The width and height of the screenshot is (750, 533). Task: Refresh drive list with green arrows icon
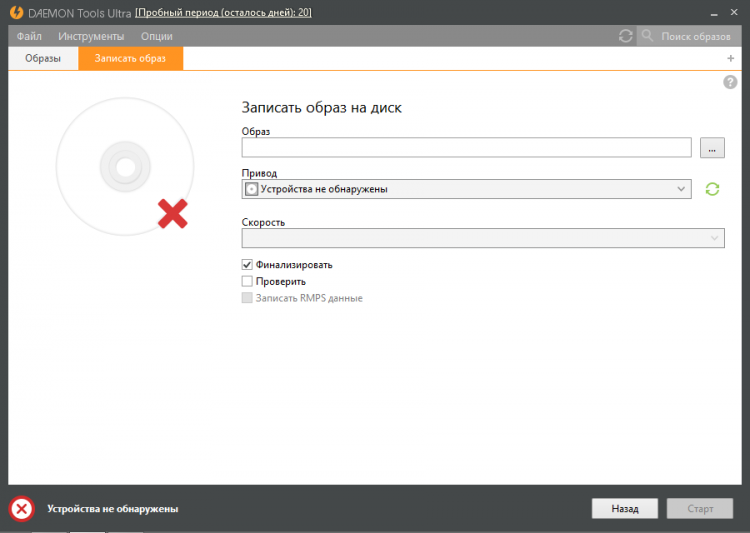pyautogui.click(x=712, y=189)
